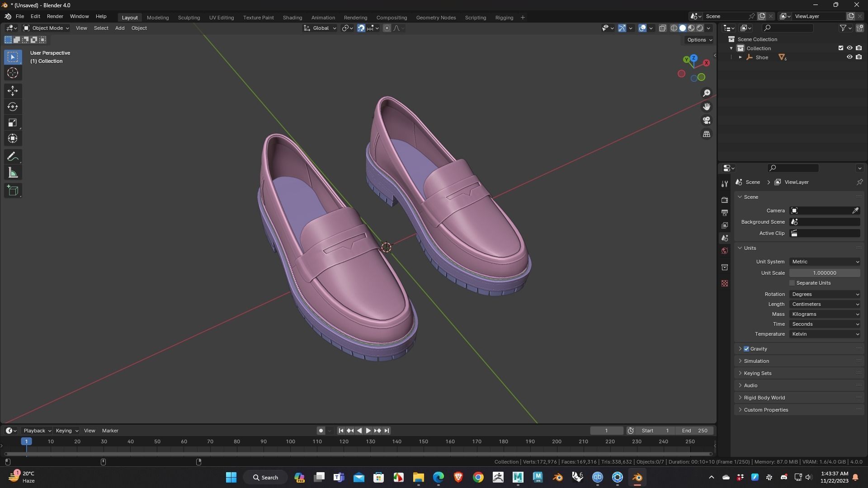Toggle X-ray display

coord(662,28)
